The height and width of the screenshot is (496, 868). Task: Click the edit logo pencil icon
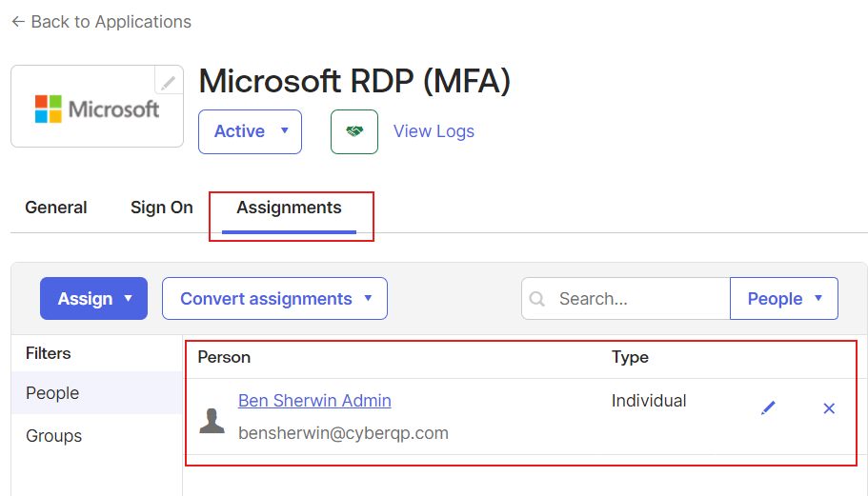169,82
